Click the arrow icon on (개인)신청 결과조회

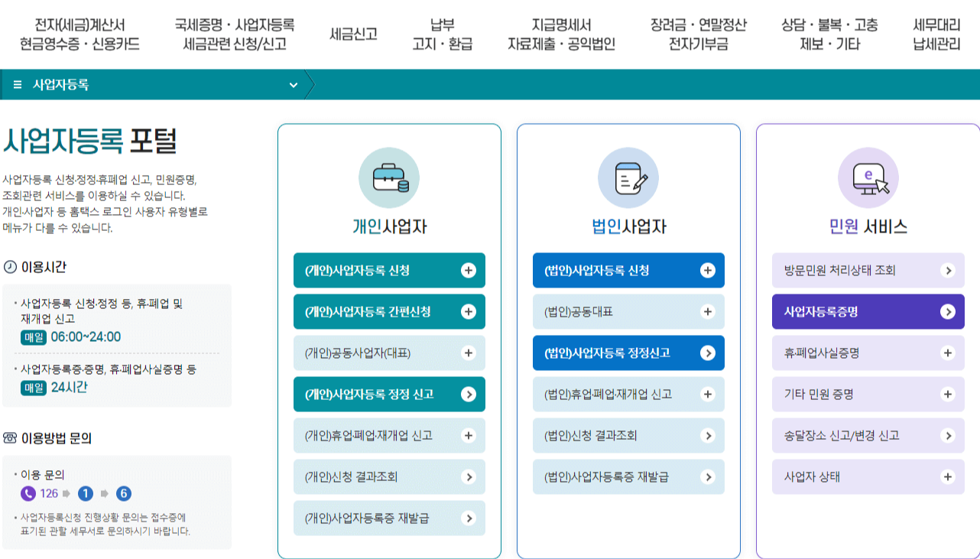point(469,477)
